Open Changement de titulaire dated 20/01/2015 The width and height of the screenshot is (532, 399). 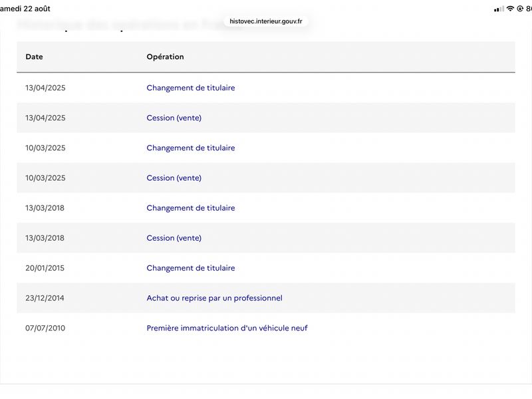191,268
